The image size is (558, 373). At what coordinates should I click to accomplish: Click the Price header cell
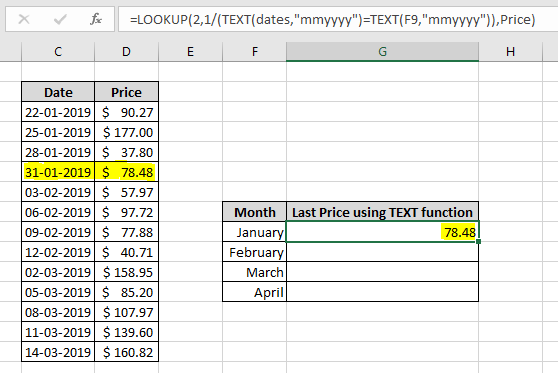(x=126, y=92)
